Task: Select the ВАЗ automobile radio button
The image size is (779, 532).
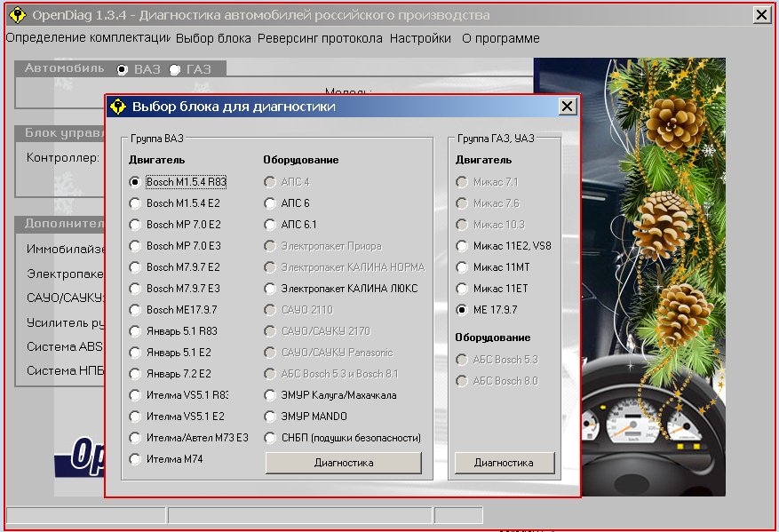Action: [x=122, y=69]
